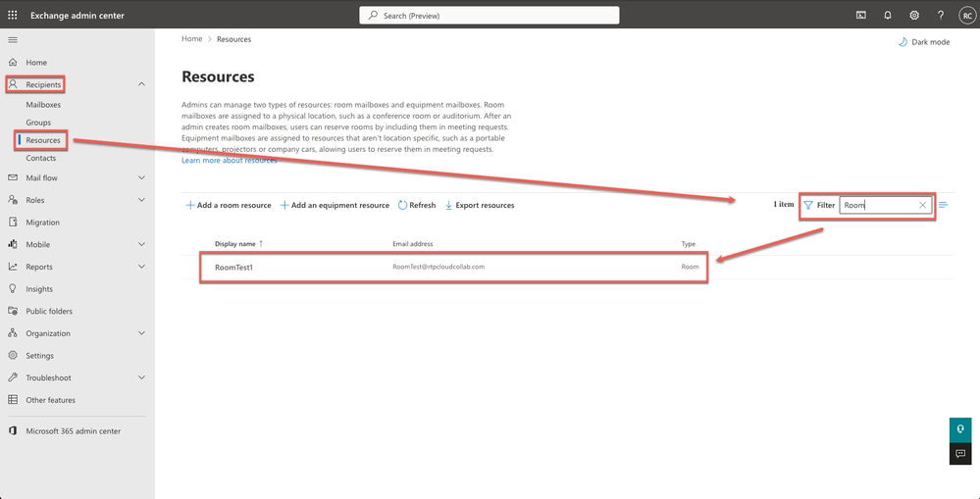Click the Reports graph icon

tap(13, 267)
